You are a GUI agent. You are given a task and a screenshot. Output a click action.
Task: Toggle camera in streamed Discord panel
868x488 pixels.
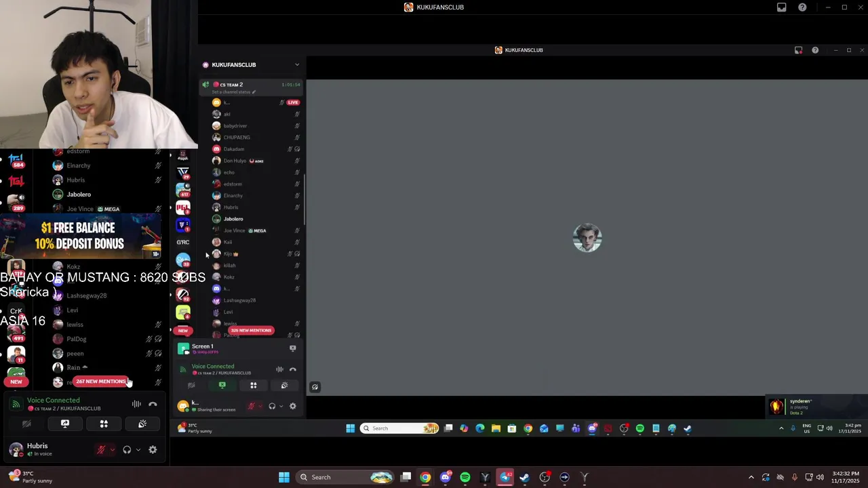tap(191, 385)
